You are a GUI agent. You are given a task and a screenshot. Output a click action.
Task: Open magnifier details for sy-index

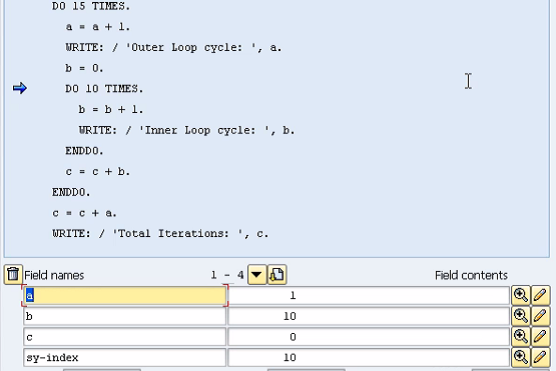pos(521,357)
